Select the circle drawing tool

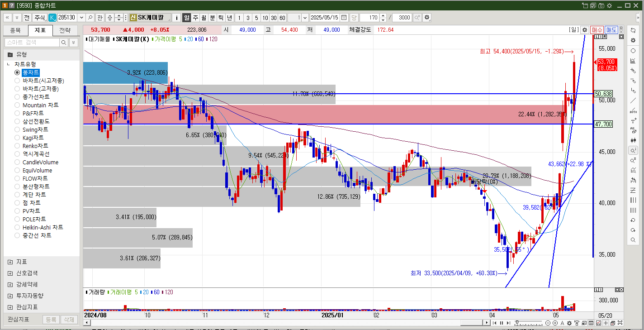(x=633, y=51)
